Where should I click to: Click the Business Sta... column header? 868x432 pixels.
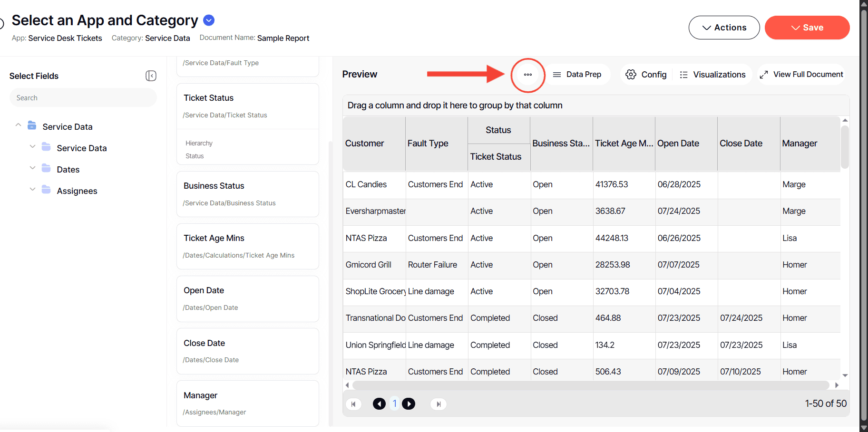[x=561, y=144]
